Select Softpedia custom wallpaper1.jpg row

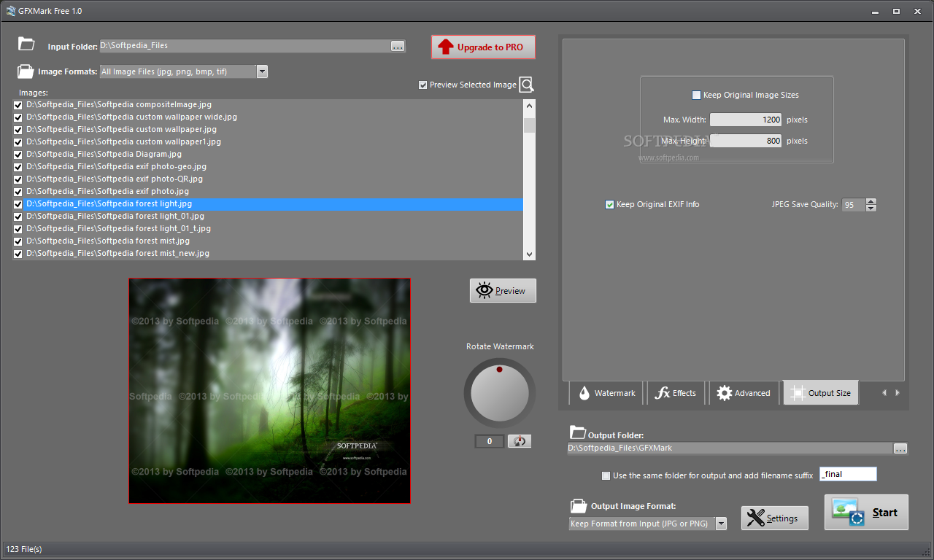point(274,142)
